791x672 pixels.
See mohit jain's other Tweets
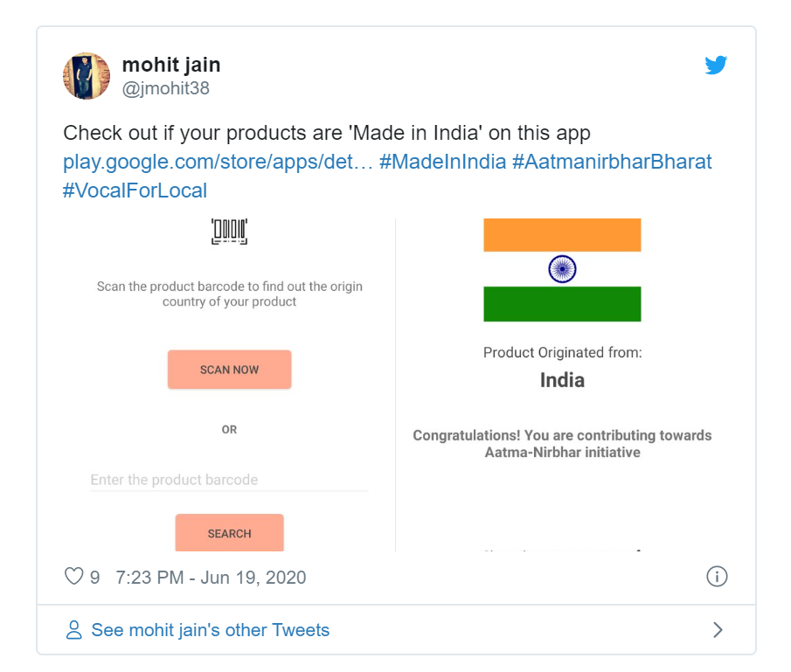[x=210, y=630]
